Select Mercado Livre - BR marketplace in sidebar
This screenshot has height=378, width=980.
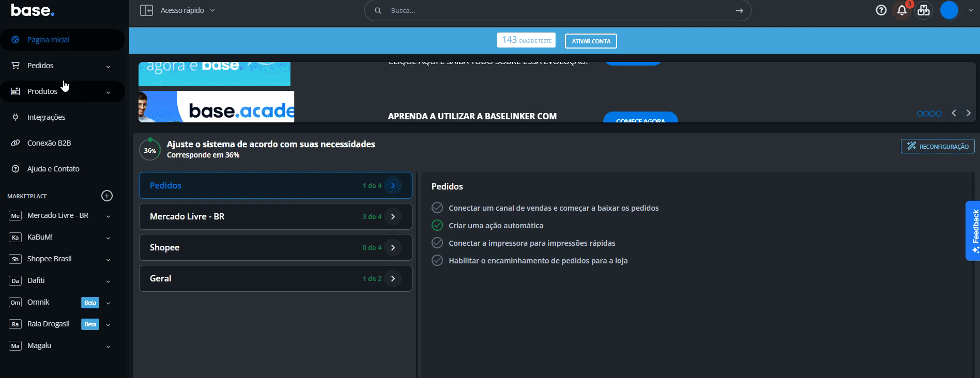click(x=57, y=215)
